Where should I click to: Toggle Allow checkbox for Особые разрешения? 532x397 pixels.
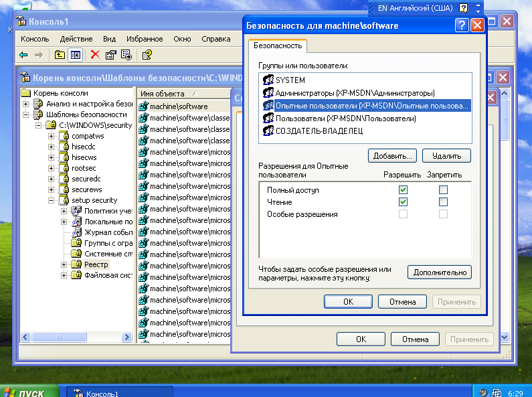pos(403,214)
